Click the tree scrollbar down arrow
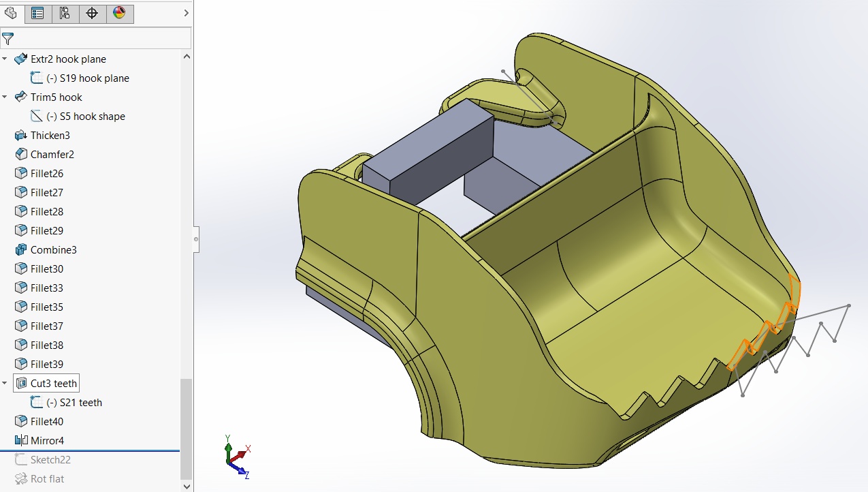Screen dimensions: 868x492 click(186, 486)
